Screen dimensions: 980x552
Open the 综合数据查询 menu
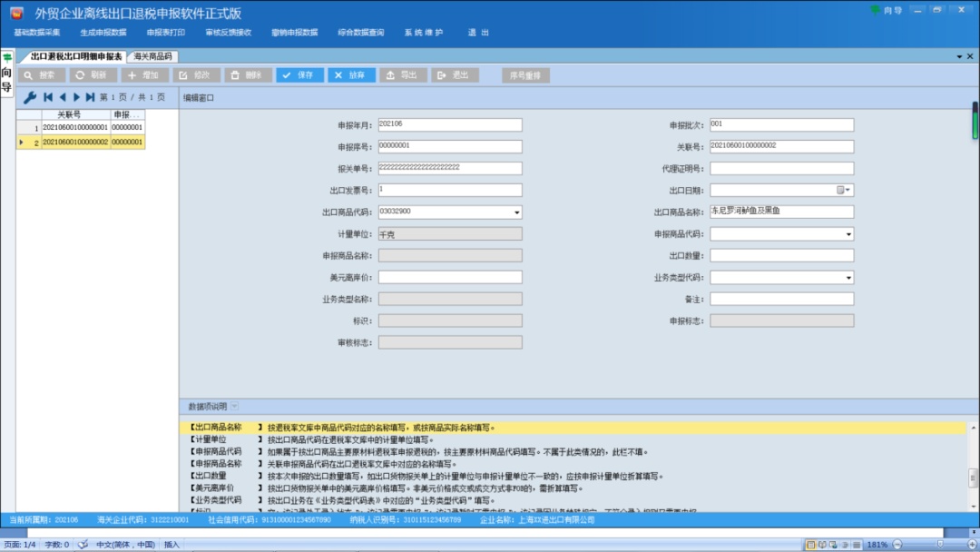[x=360, y=32]
